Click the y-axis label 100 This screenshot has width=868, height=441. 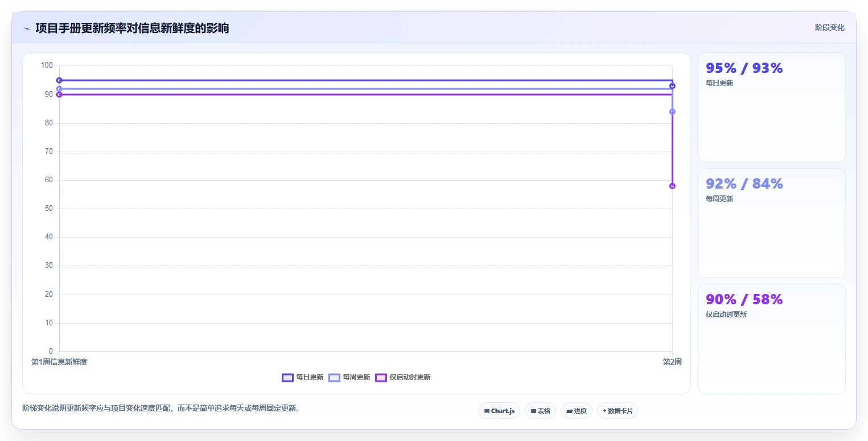[x=47, y=66]
